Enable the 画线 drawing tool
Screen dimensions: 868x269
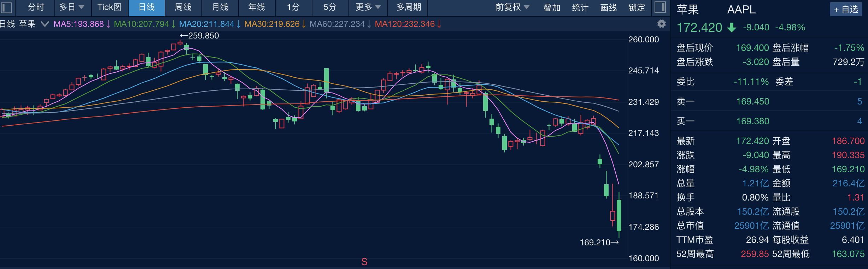608,7
